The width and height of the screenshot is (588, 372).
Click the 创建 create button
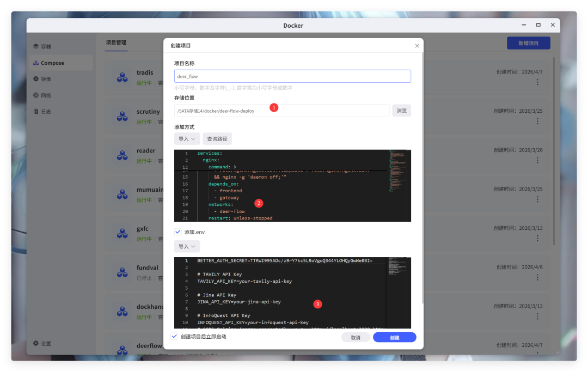coord(395,338)
